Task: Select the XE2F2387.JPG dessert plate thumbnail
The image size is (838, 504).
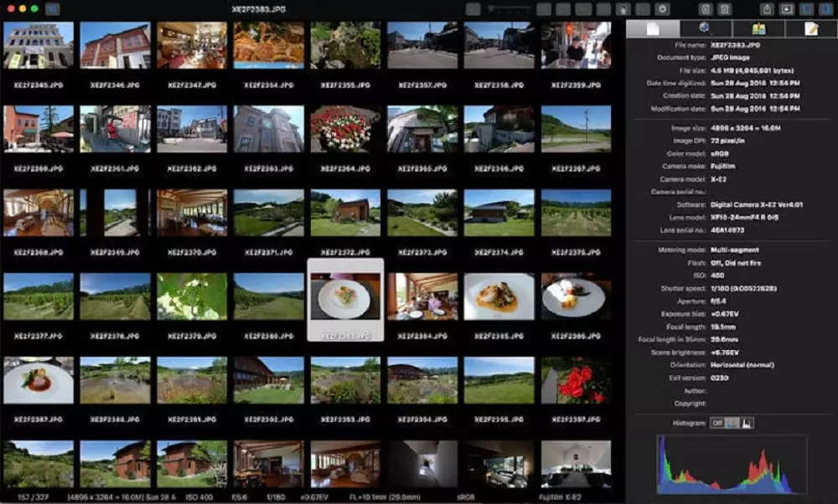Action: coord(39,380)
